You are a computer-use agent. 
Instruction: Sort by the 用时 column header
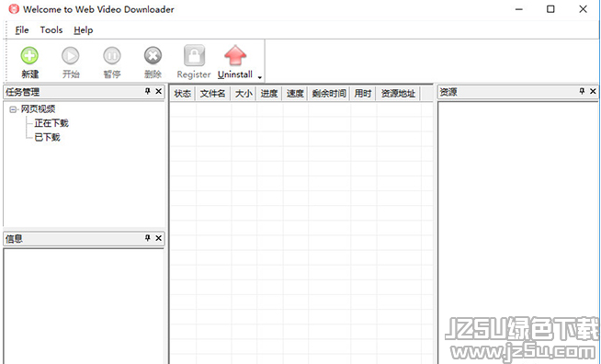pyautogui.click(x=363, y=93)
